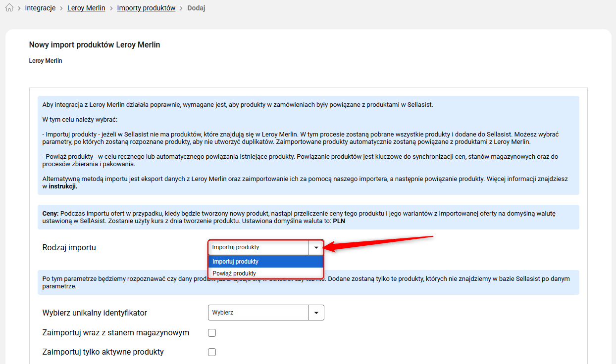Choose the Importuj produkty option
616x364 pixels.
pyautogui.click(x=266, y=262)
